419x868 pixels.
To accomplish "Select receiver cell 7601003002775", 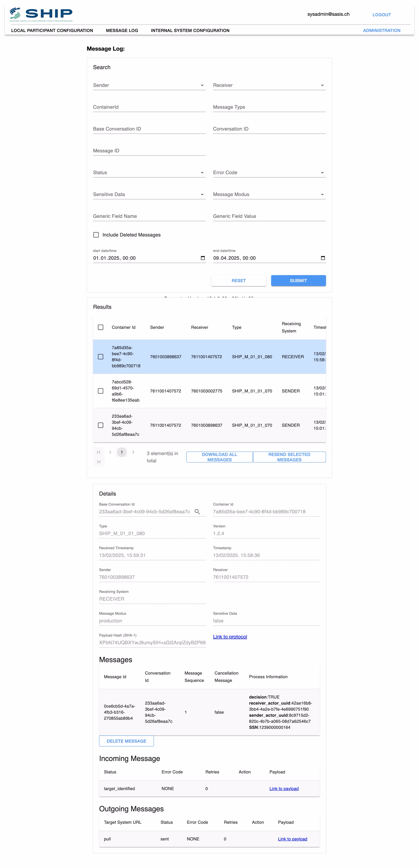I will (x=206, y=391).
